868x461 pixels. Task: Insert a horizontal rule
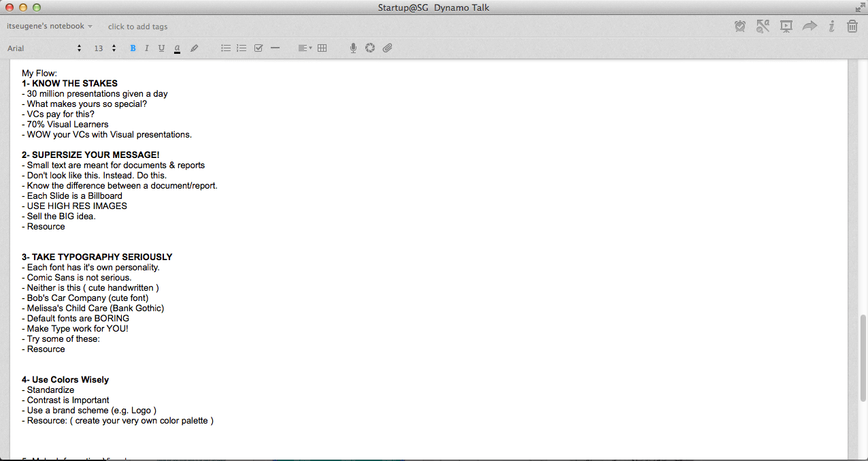tap(276, 48)
